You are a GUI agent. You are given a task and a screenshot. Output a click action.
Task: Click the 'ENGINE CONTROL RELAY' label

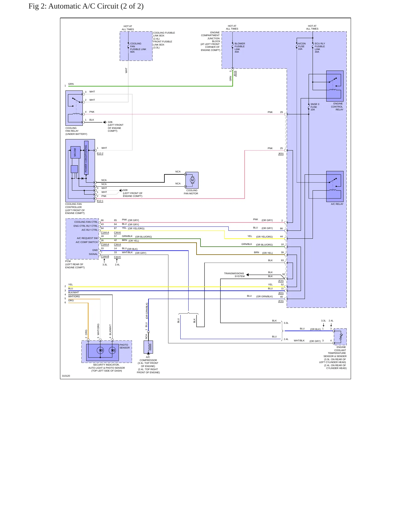pos(337,107)
